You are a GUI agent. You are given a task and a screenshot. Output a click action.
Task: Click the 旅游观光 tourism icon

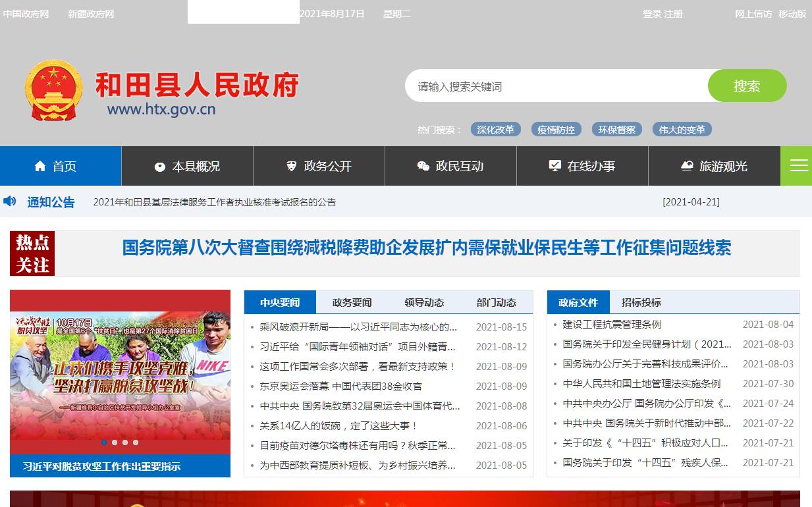687,166
